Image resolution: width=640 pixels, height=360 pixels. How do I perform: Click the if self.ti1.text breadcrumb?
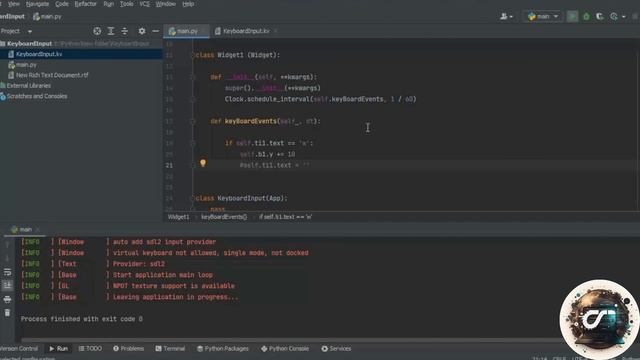[285, 217]
